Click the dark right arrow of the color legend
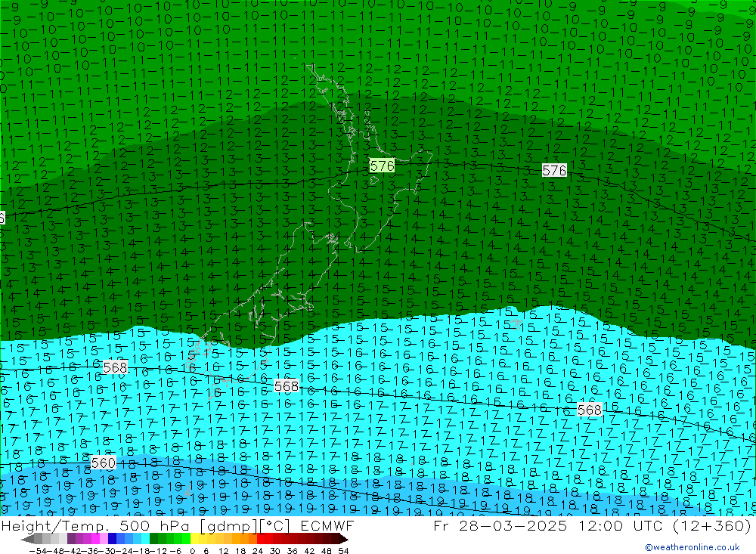 tap(343, 539)
